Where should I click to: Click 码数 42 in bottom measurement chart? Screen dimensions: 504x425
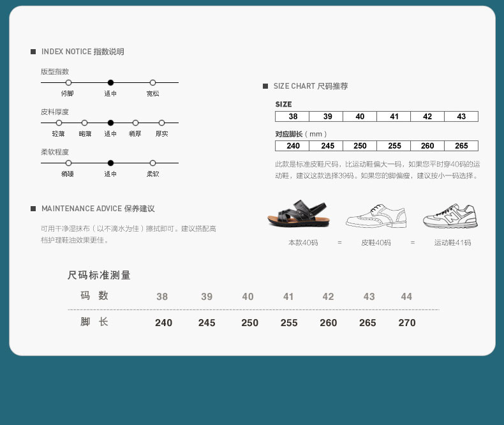pos(328,296)
